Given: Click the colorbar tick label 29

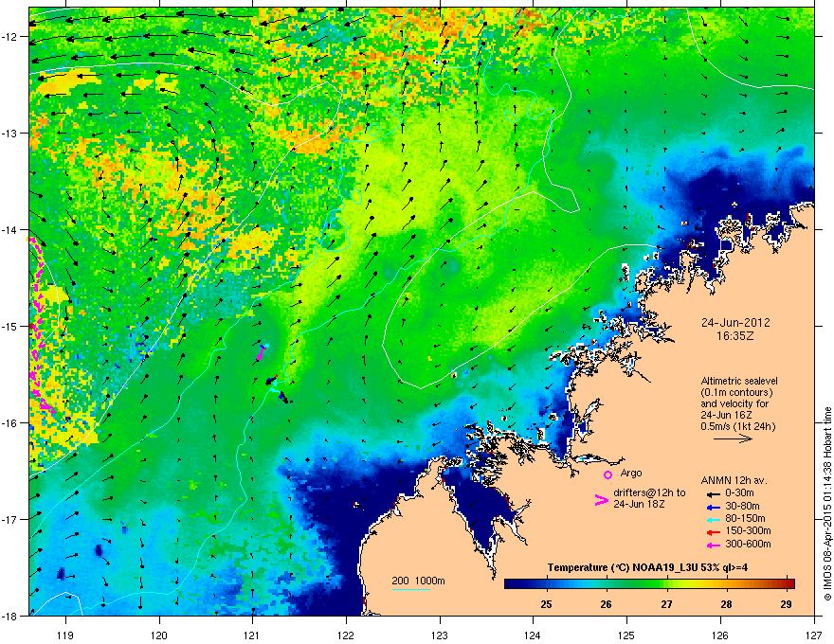Looking at the screenshot, I should click(x=786, y=604).
